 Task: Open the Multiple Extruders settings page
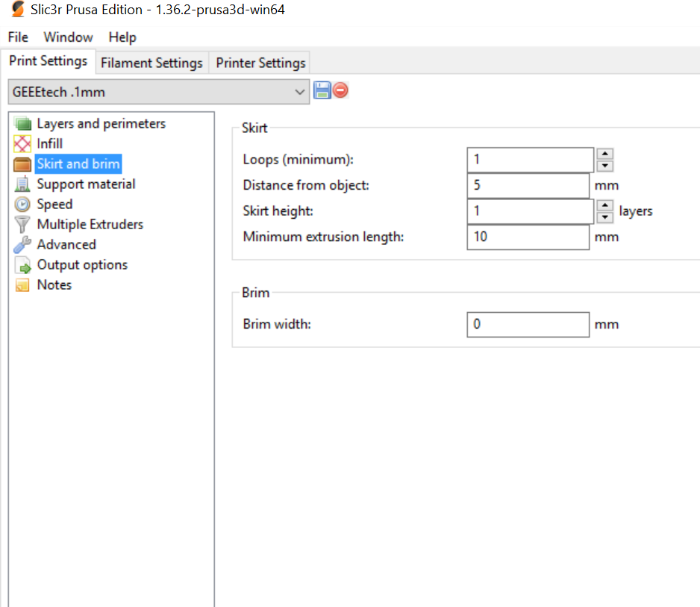pos(90,224)
